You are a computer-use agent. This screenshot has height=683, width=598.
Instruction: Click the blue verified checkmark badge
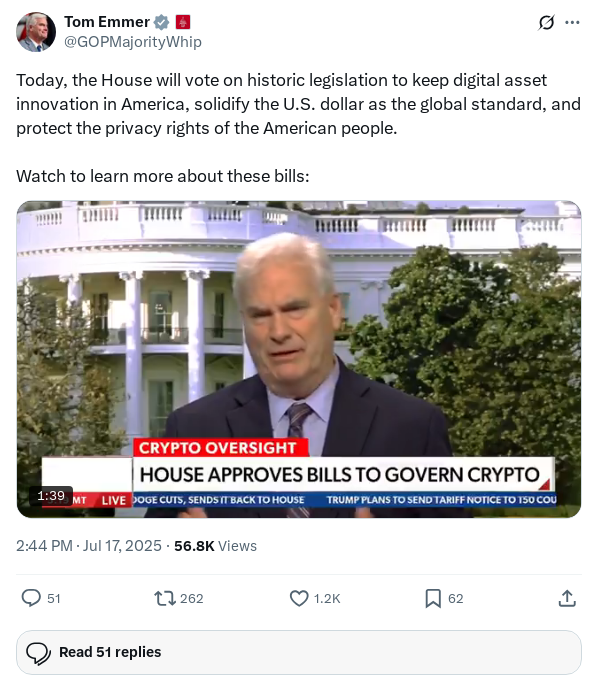pyautogui.click(x=162, y=22)
